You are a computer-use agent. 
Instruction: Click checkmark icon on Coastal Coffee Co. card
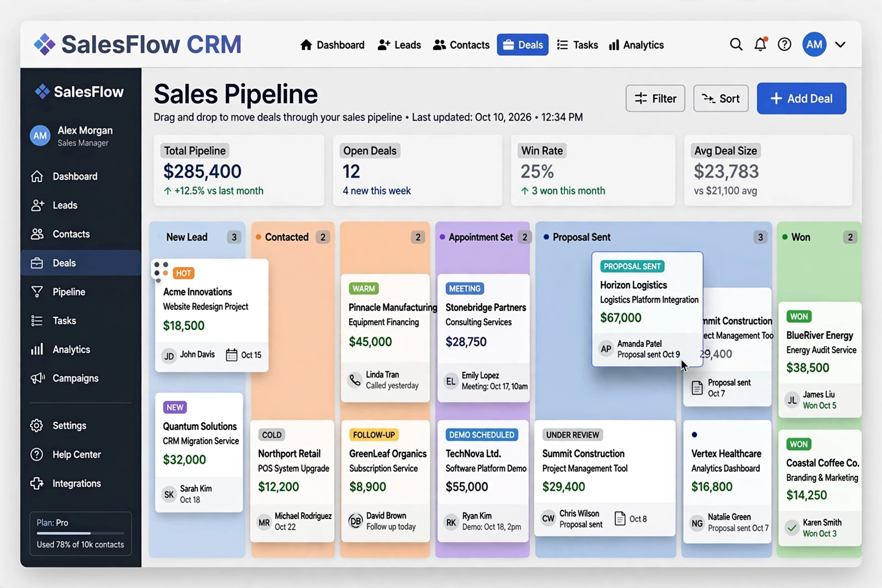point(792,528)
